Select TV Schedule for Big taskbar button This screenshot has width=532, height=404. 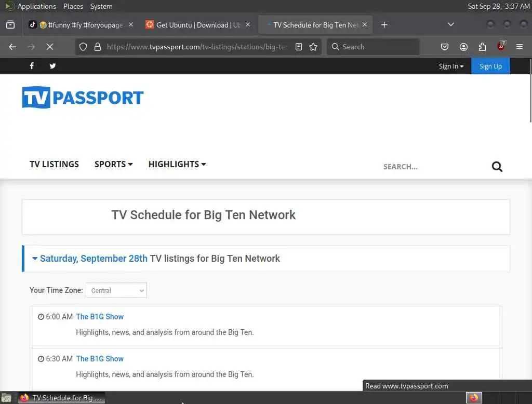click(x=61, y=398)
